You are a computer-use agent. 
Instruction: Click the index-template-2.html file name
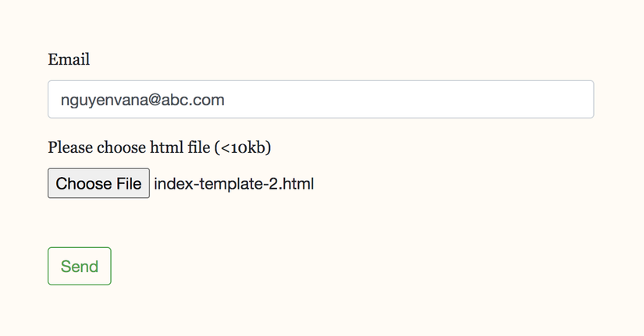point(234,184)
